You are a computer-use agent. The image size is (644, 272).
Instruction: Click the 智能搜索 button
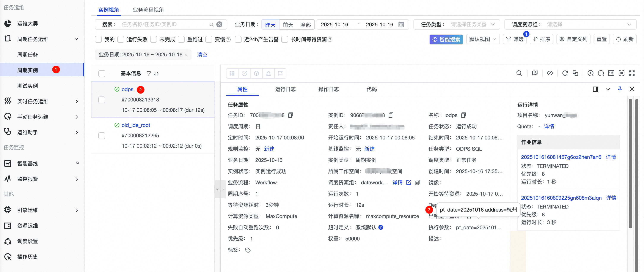click(x=446, y=40)
